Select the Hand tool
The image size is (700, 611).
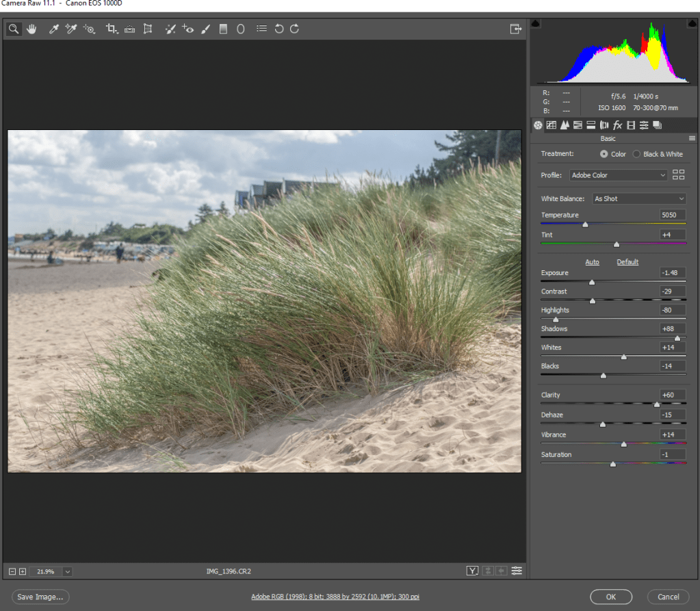[x=31, y=29]
